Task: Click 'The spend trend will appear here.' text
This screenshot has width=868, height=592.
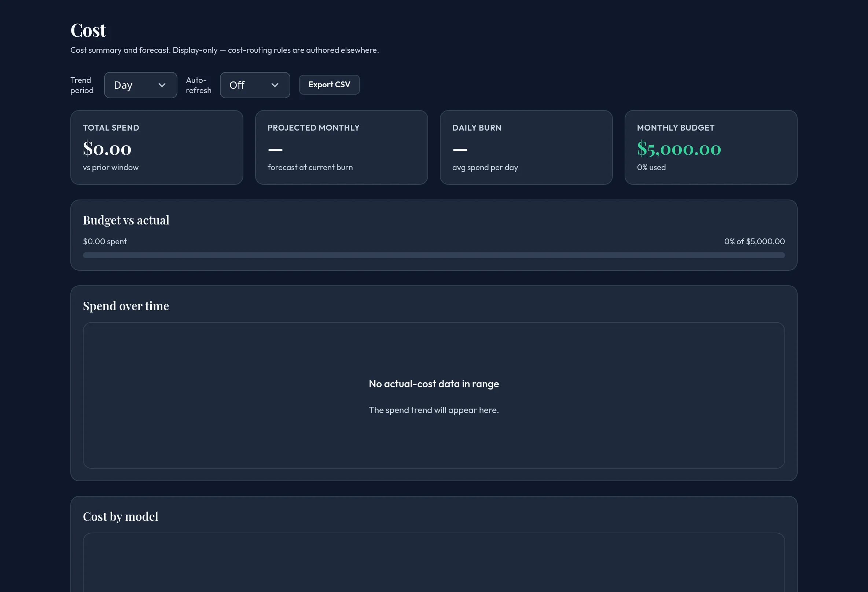Action: [434, 410]
